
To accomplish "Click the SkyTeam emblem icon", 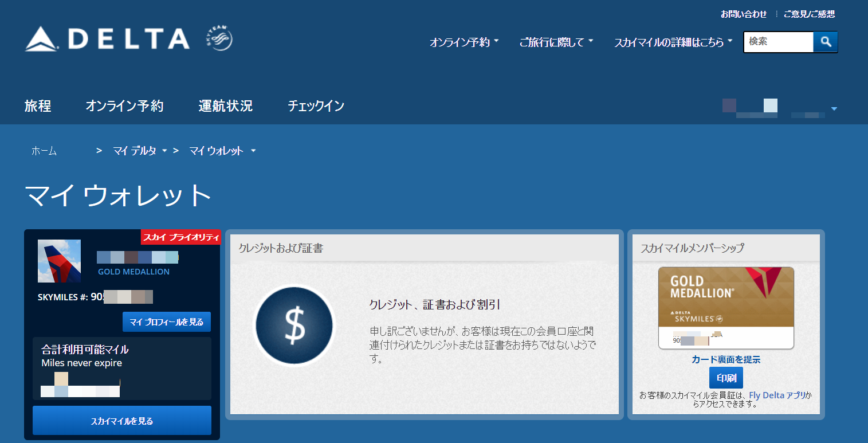I will [218, 38].
